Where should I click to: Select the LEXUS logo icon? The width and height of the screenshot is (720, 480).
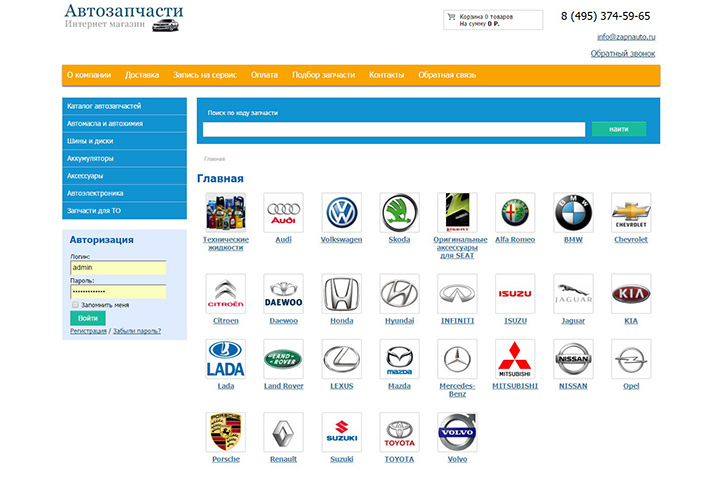tap(342, 359)
